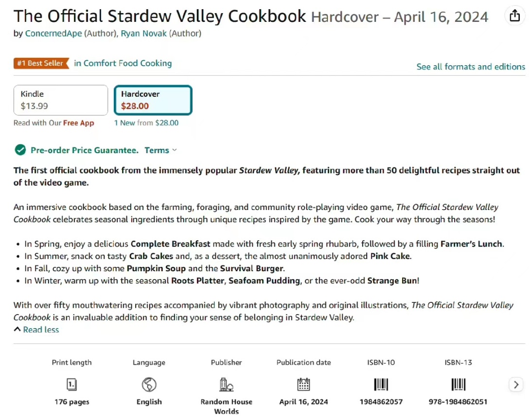The image size is (529, 420).
Task: Click the green Pre-order guarantee checkmark
Action: [x=20, y=150]
